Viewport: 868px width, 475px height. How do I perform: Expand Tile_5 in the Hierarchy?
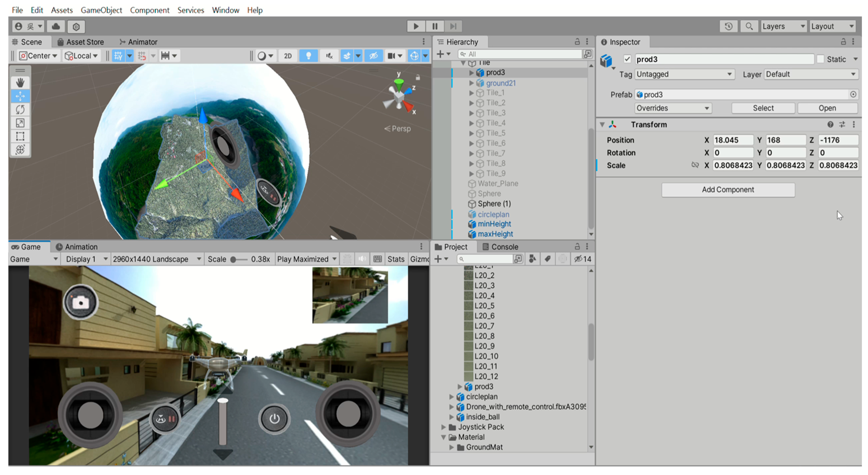pyautogui.click(x=471, y=133)
